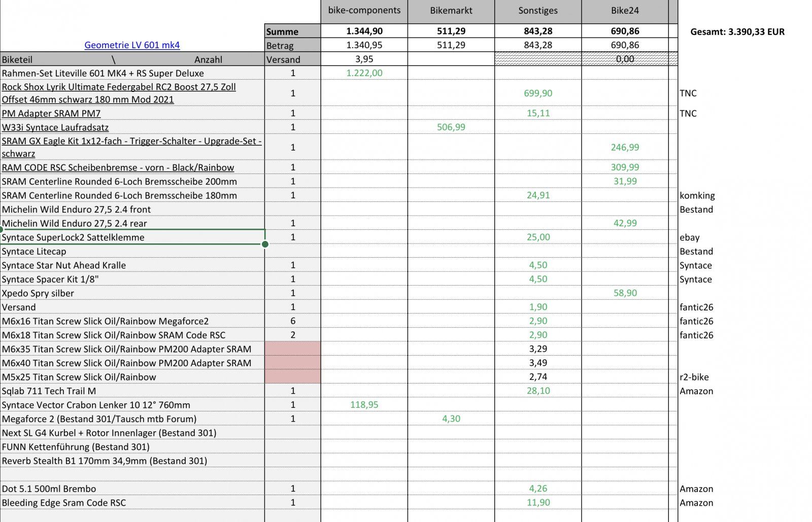
Task: Click the Xpedo Spry silber row label
Action: coord(38,293)
